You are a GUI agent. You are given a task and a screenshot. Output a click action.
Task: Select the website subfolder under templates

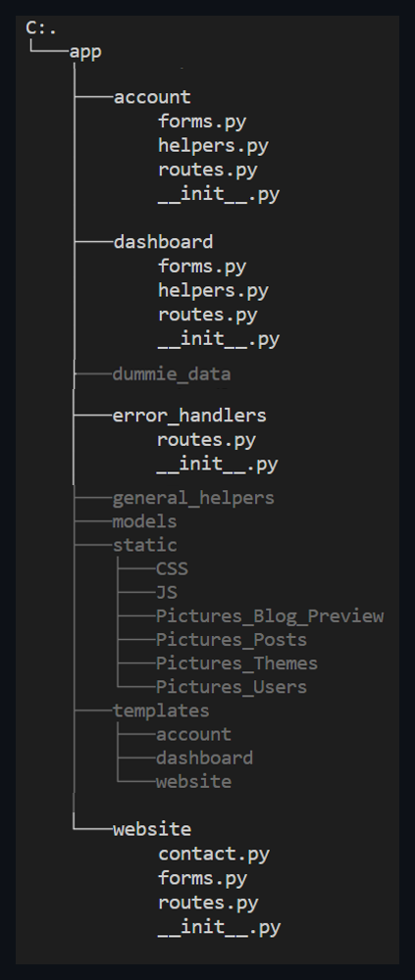pos(193,781)
